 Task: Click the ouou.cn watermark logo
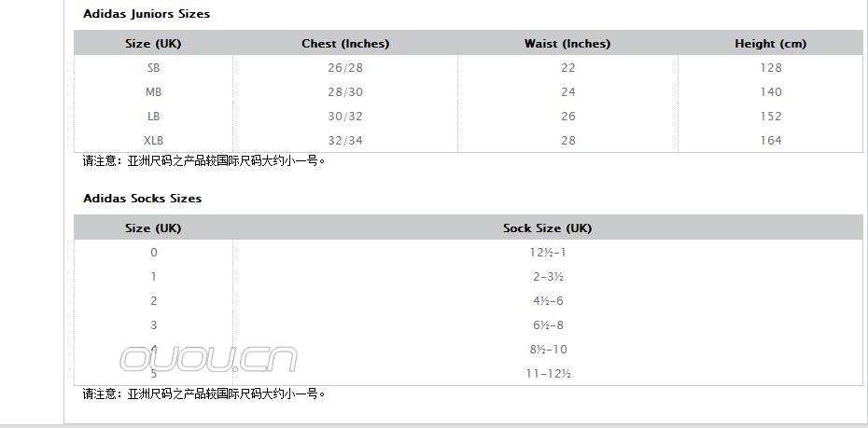(208, 358)
